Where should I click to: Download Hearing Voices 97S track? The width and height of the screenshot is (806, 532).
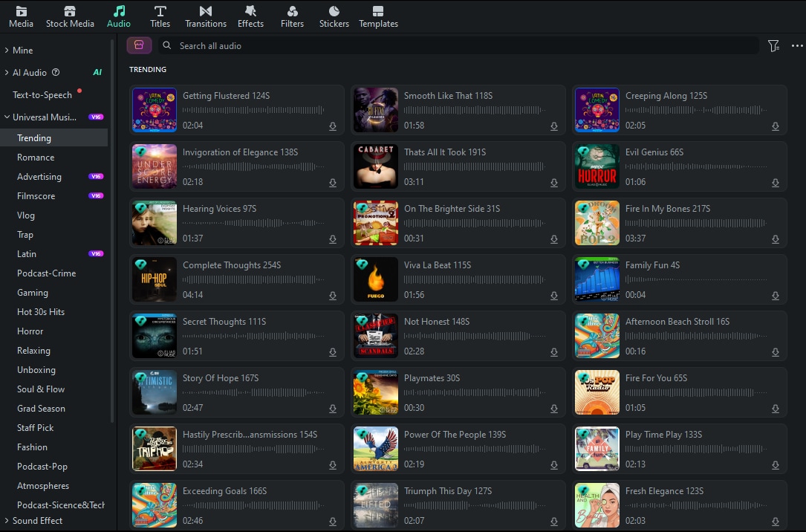point(333,239)
